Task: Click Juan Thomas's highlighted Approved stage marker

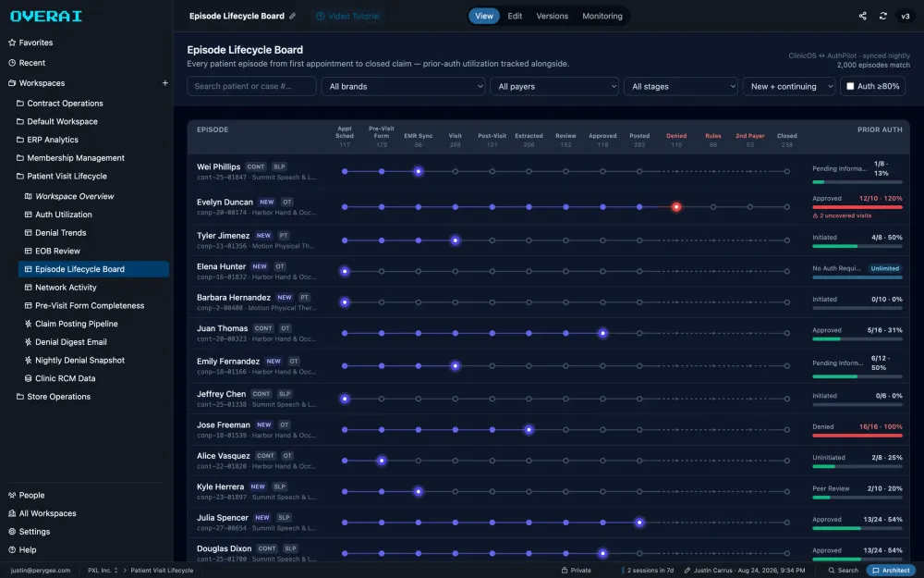Action: pyautogui.click(x=602, y=333)
